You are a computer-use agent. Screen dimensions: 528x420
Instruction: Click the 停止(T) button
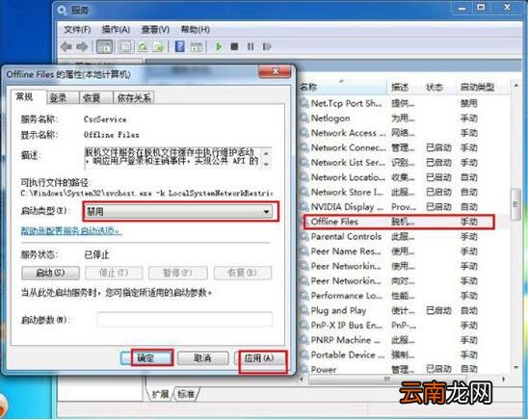[x=114, y=273]
